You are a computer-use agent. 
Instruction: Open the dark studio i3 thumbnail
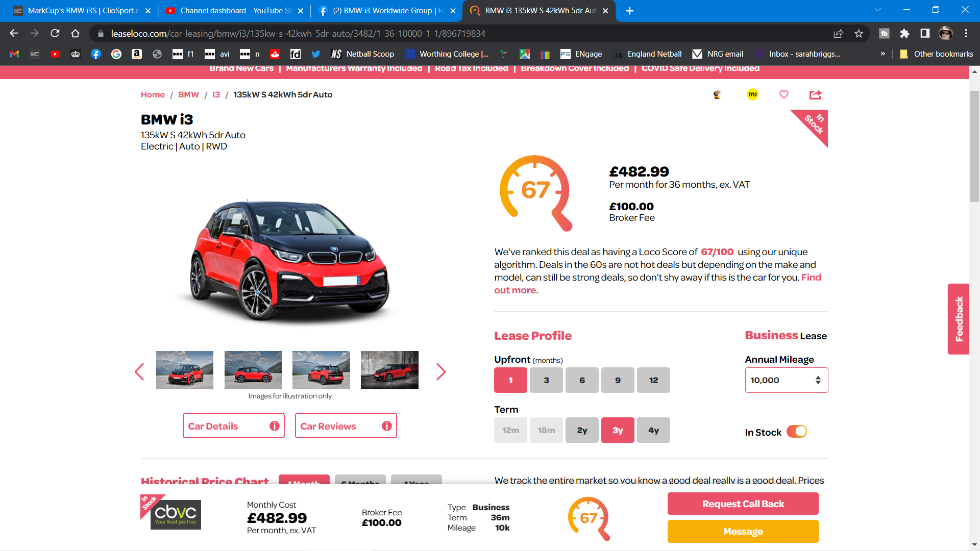389,370
